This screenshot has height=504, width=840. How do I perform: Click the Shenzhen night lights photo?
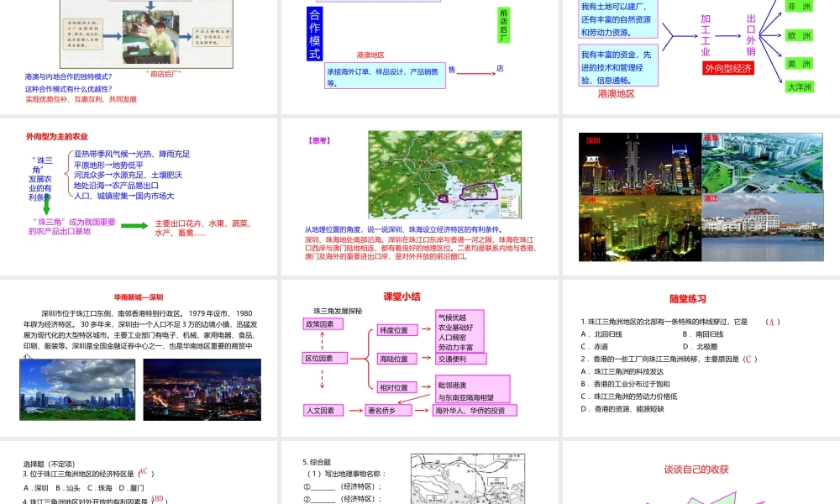[x=202, y=390]
